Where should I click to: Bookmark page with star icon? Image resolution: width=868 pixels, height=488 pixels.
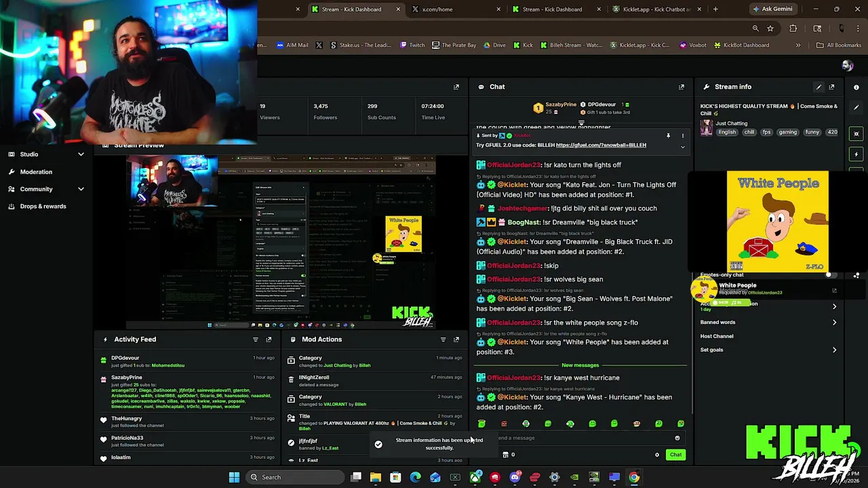click(770, 28)
